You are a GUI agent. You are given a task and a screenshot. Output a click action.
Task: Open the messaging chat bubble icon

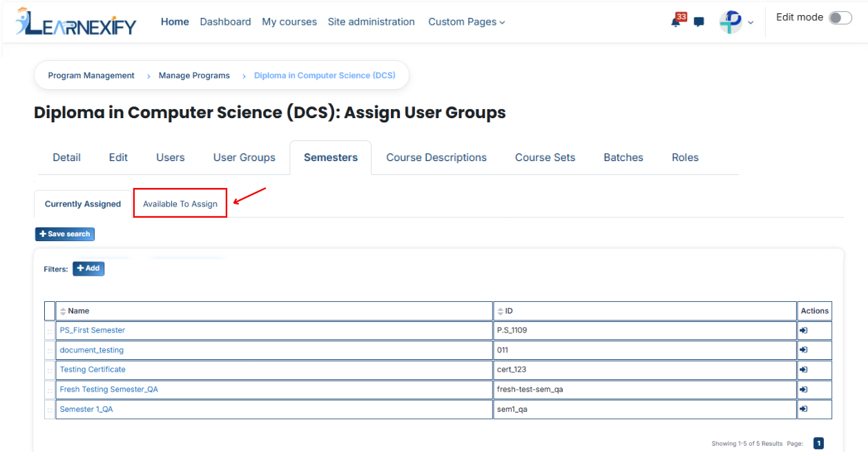tap(699, 22)
